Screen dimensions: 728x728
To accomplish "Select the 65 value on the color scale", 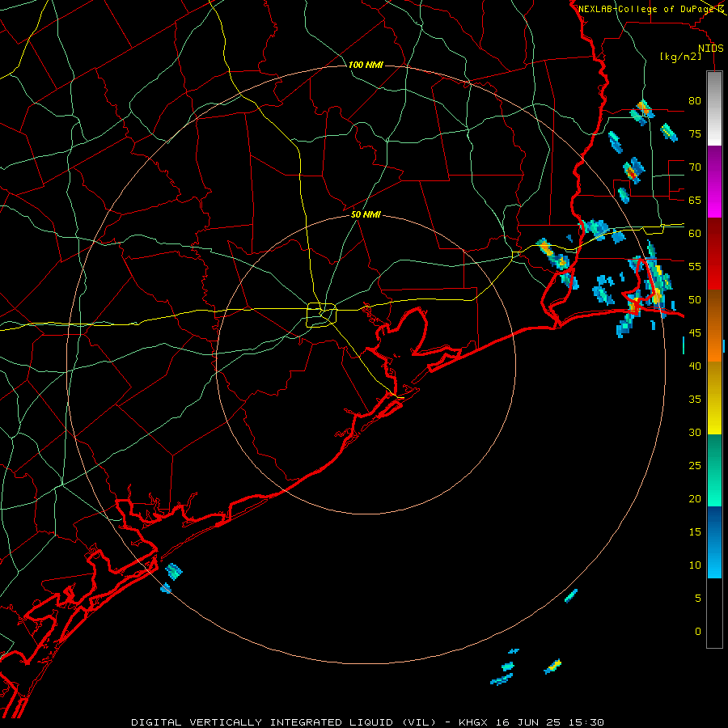I will (695, 200).
